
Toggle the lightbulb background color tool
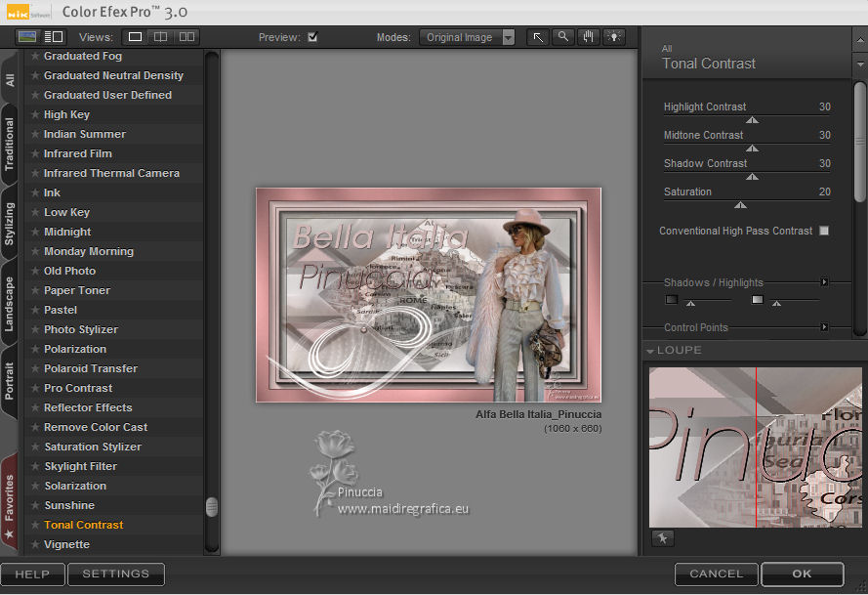[x=613, y=37]
